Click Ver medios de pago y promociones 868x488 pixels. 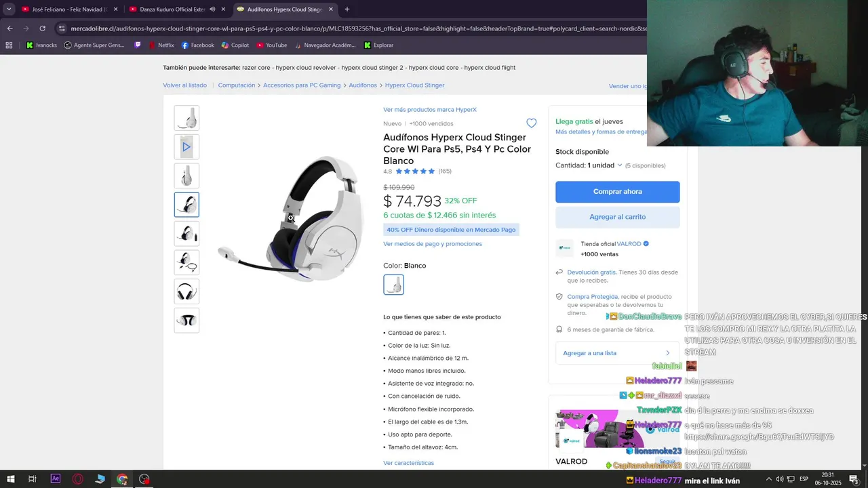pyautogui.click(x=432, y=244)
